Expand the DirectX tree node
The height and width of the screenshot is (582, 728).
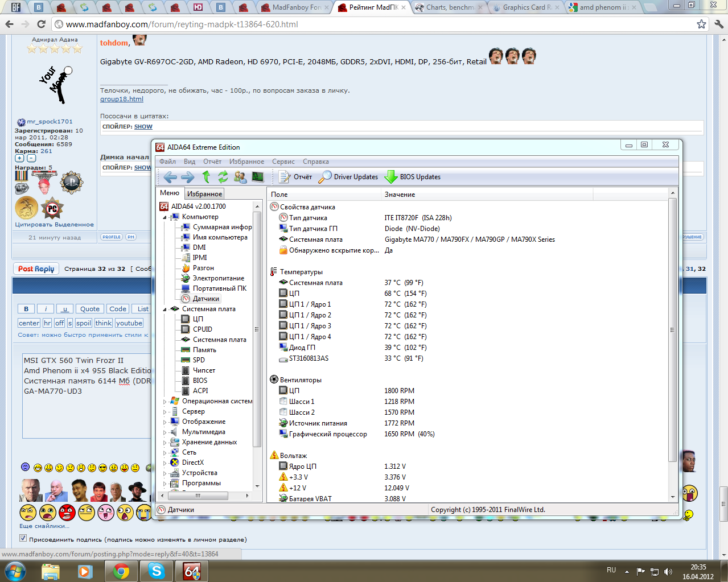164,463
